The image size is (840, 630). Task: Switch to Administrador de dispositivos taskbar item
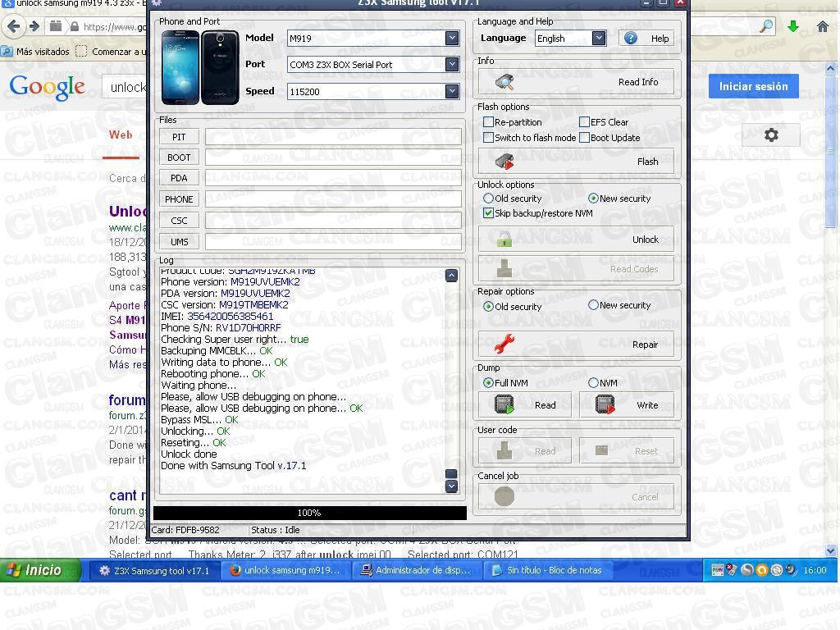(417, 571)
